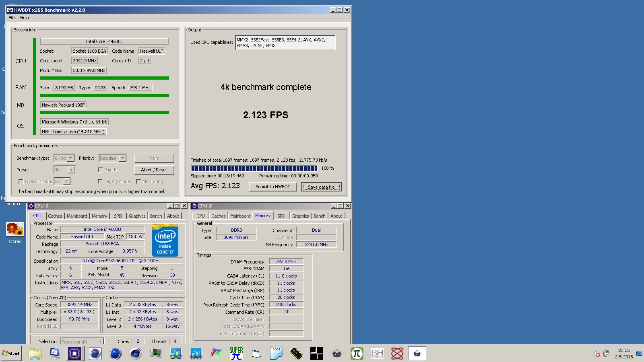The height and width of the screenshot is (362, 644).
Task: Select the active HWBOT x265 taskbar button
Action: pyautogui.click(x=417, y=354)
